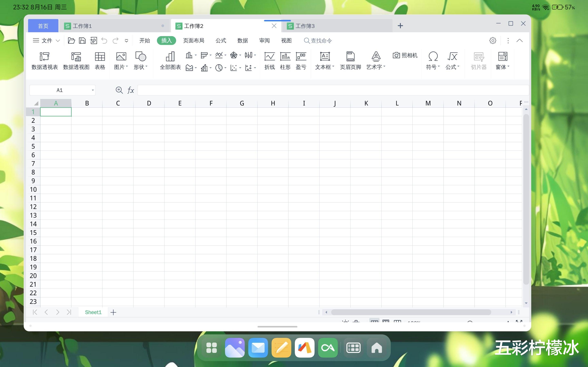Click the undo arrow icon
The width and height of the screenshot is (588, 367).
[x=104, y=41]
